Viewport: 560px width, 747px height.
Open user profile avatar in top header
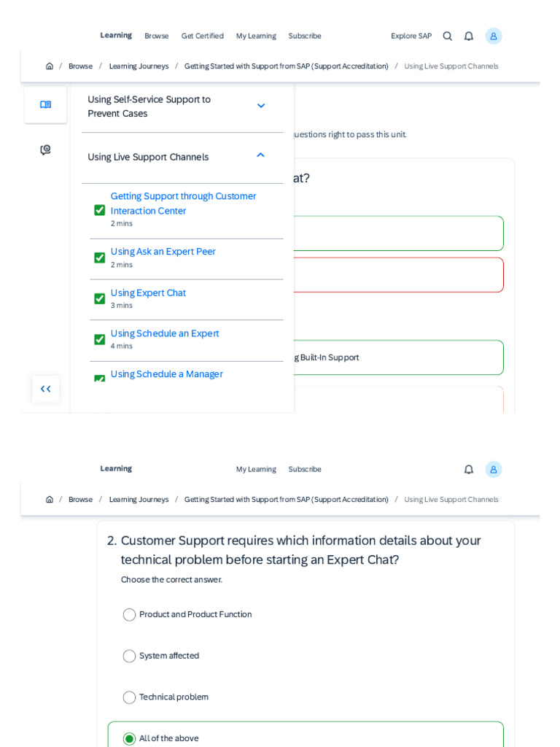(x=494, y=36)
